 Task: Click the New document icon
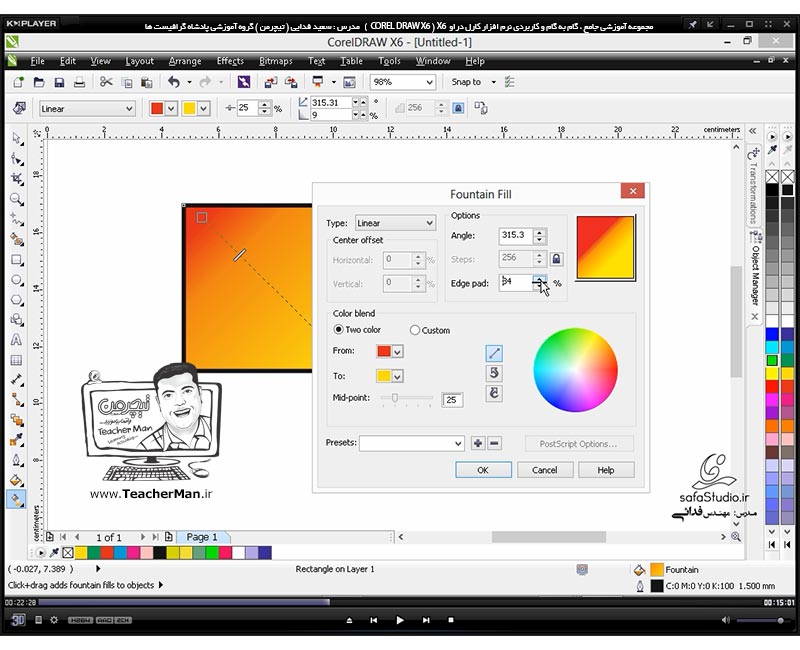point(19,82)
